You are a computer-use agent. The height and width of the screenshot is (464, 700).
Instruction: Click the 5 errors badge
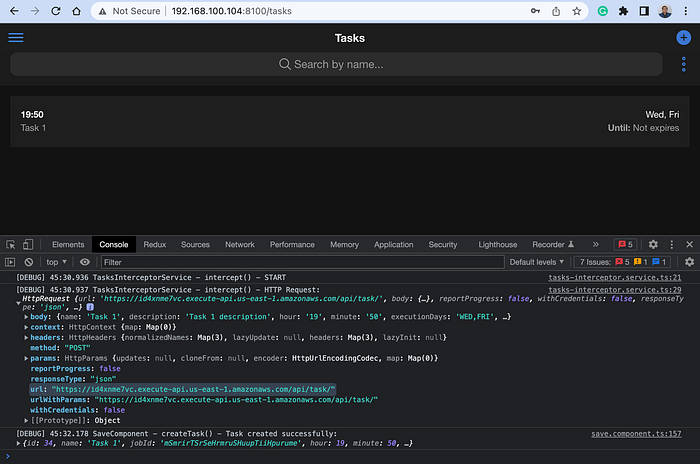(x=625, y=244)
